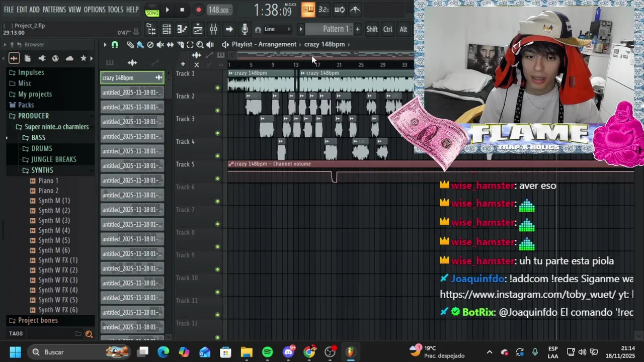
Task: Mute Track 1 with its green dot
Action: [217, 88]
